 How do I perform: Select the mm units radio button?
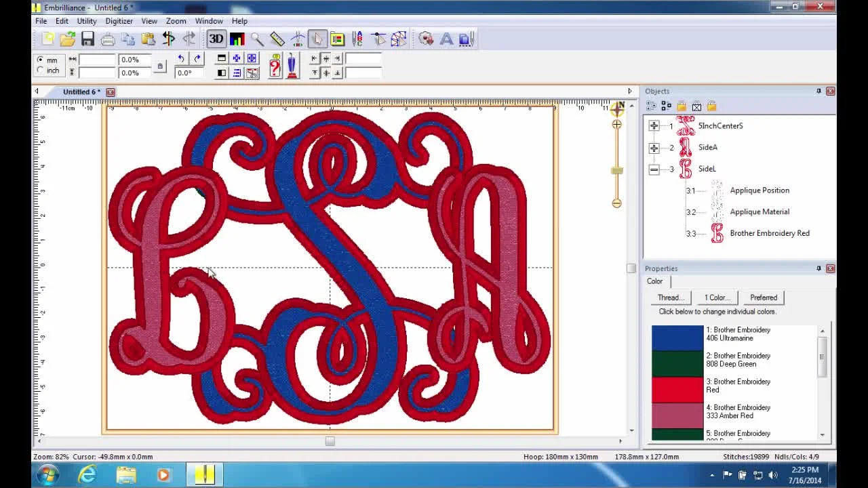[41, 60]
